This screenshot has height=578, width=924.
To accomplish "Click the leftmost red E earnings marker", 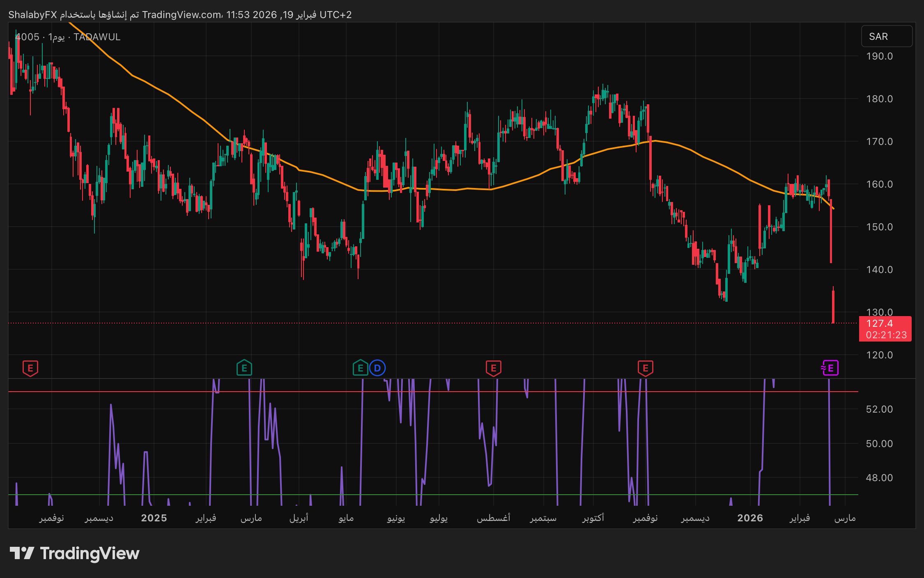I will coord(30,368).
